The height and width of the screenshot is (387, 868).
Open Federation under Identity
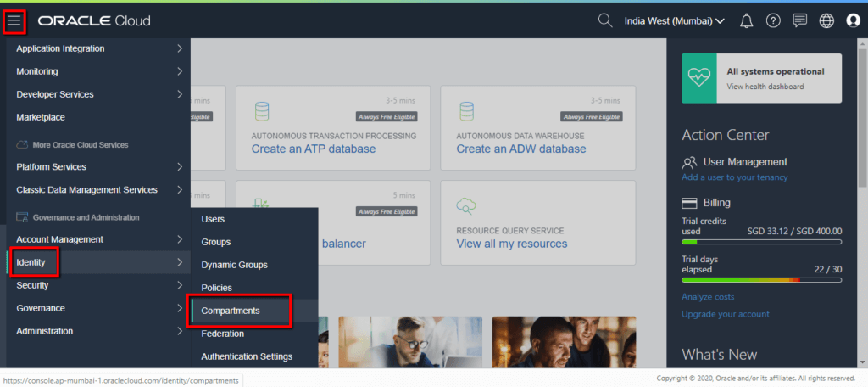[254, 334]
